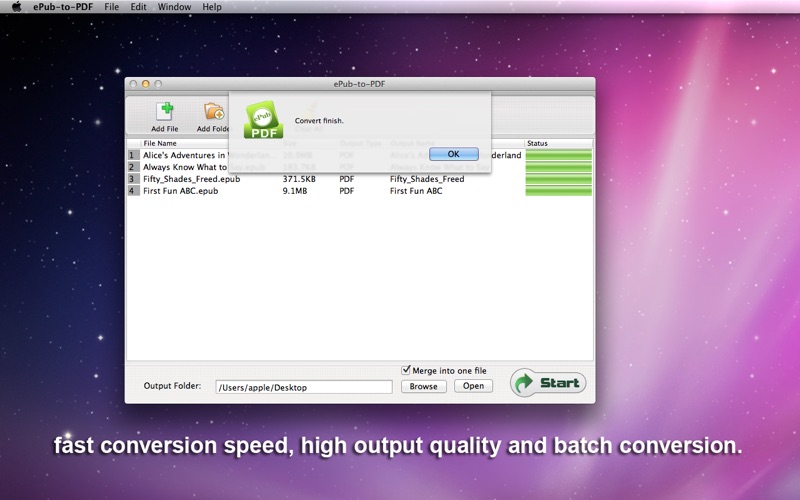Select the Fifty_Shades_Freed.epub row

coord(360,179)
